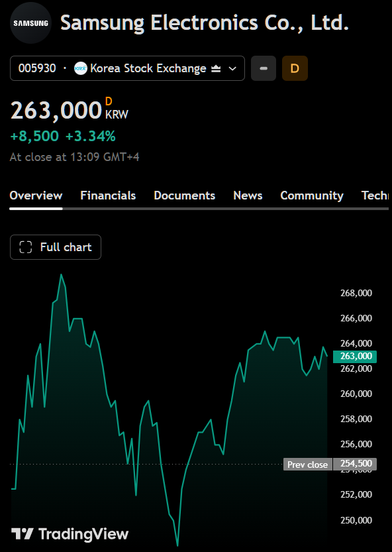The width and height of the screenshot is (392, 552).
Task: Click the 263,000 KRW price text
Action: [56, 111]
